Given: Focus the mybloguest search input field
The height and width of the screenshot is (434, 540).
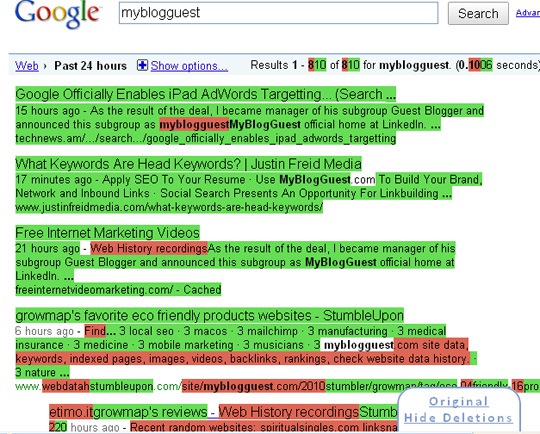Looking at the screenshot, I should pos(278,13).
